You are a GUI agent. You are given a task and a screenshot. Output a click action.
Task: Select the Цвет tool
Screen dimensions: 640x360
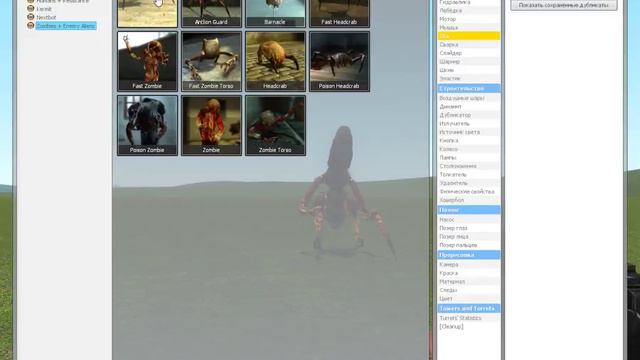469,299
